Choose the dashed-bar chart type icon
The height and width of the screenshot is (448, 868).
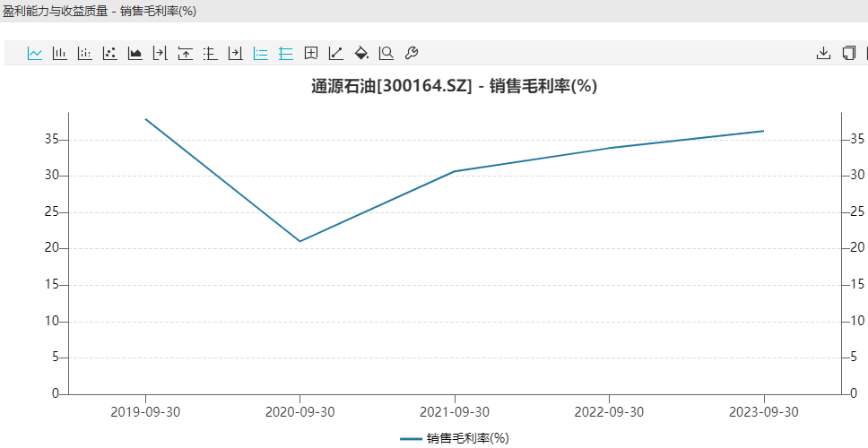click(84, 53)
